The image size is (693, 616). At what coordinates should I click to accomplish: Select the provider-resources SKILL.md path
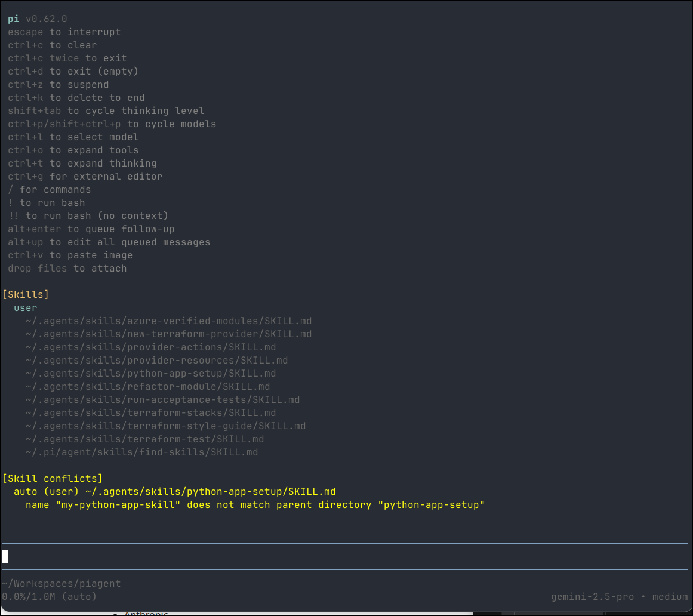pos(156,360)
